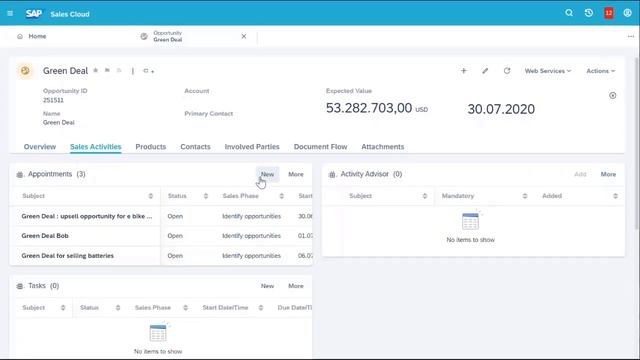The width and height of the screenshot is (640, 360).
Task: Open the Contacts tab
Action: click(x=195, y=147)
